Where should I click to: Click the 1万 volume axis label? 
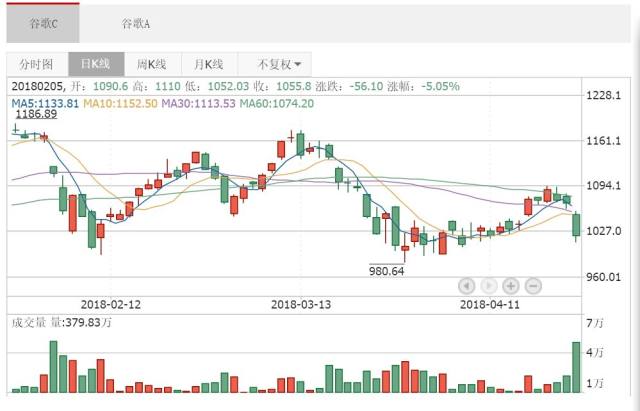(595, 383)
